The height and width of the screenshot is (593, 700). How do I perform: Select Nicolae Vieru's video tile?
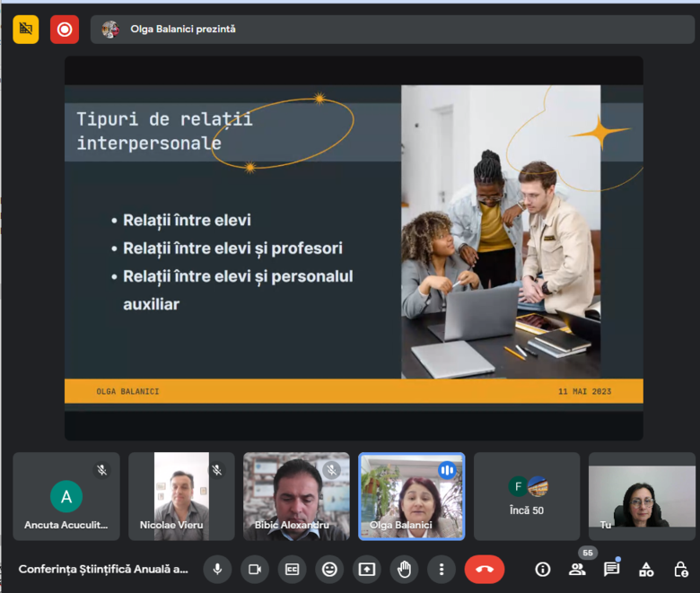tap(181, 496)
